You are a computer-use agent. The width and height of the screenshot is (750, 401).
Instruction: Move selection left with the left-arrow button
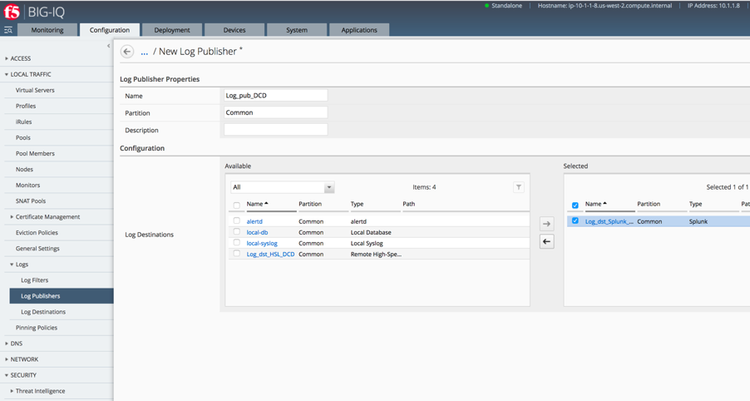[546, 241]
